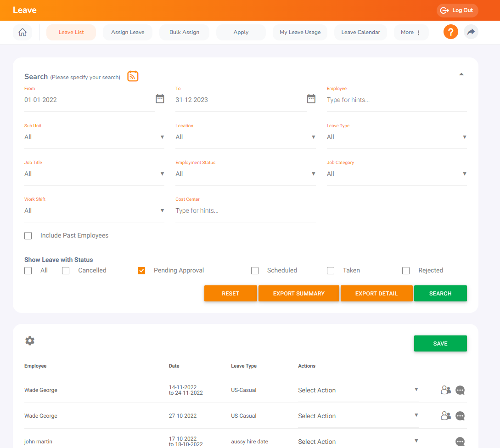This screenshot has width=500, height=448.
Task: Open the column settings gear icon
Action: [x=30, y=340]
